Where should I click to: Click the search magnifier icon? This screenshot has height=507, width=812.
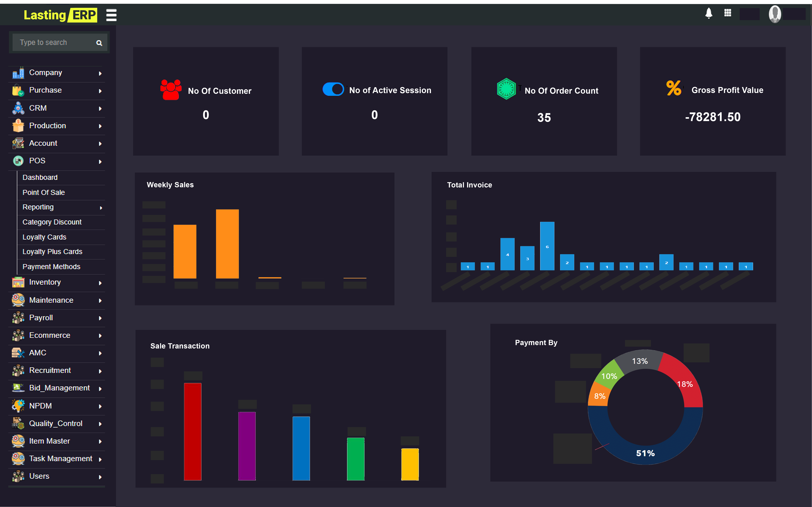(x=99, y=43)
